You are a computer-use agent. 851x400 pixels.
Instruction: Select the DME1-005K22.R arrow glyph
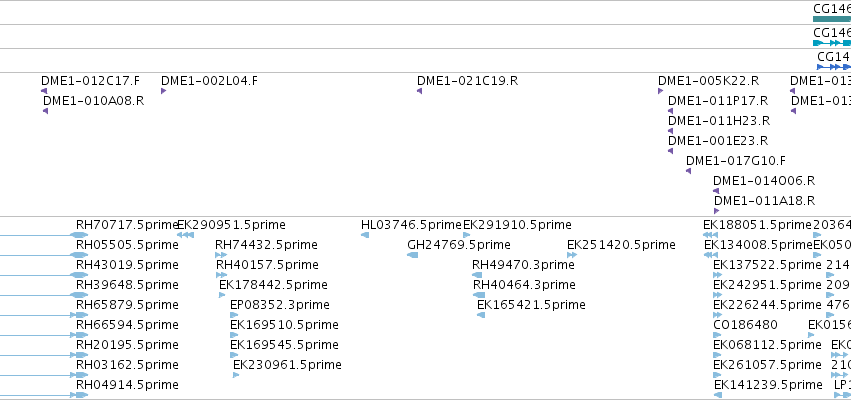point(661,91)
